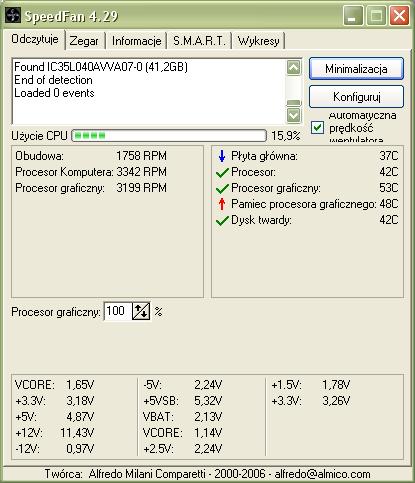The height and width of the screenshot is (483, 415).
Task: Click the +12V 11,43V voltage reading
Action: [55, 433]
